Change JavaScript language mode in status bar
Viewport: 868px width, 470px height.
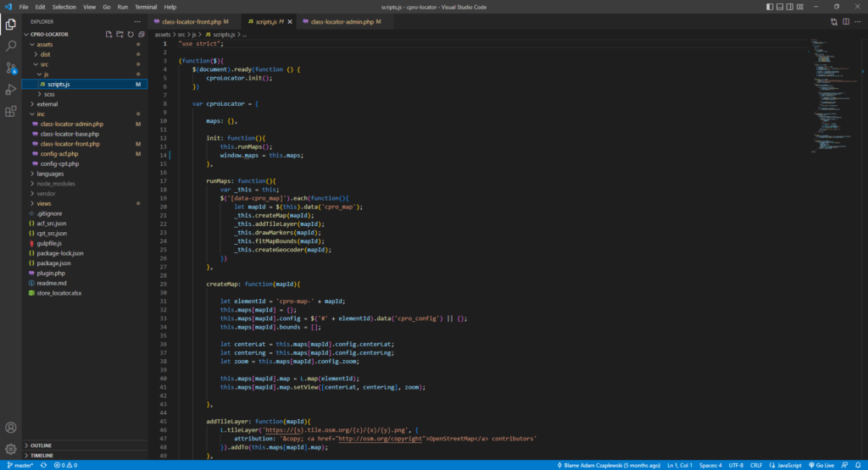click(785, 465)
